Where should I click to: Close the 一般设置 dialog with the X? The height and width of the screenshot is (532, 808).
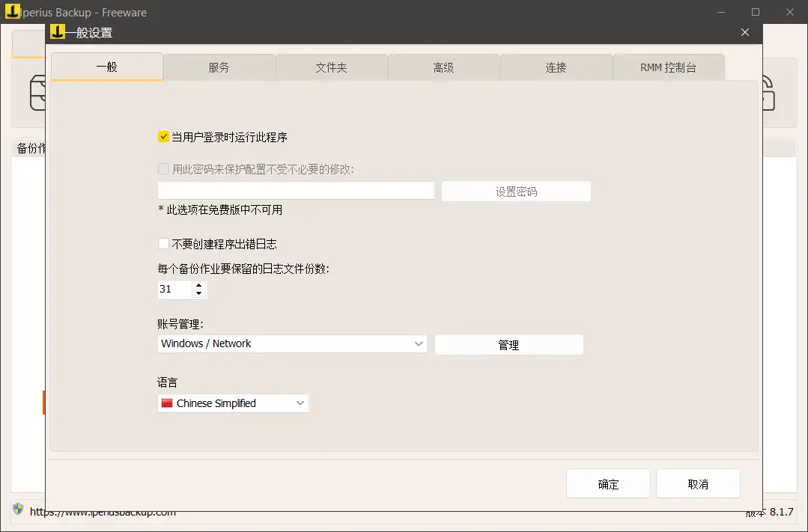pyautogui.click(x=744, y=32)
